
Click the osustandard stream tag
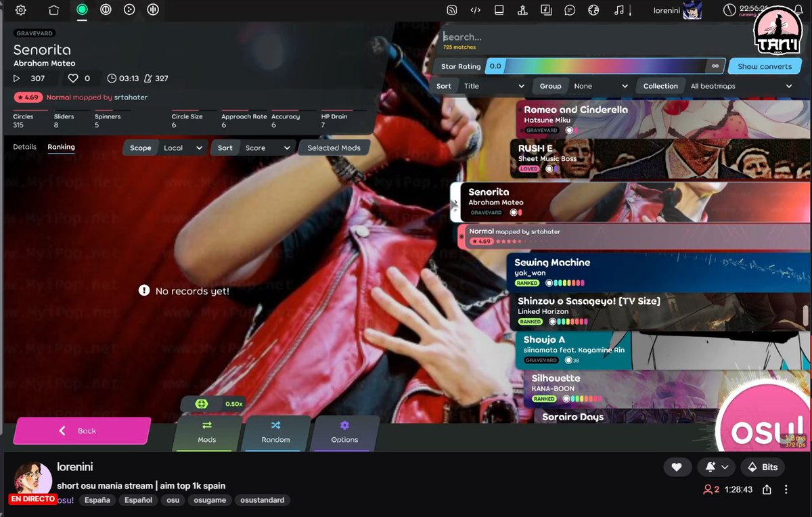(x=263, y=500)
